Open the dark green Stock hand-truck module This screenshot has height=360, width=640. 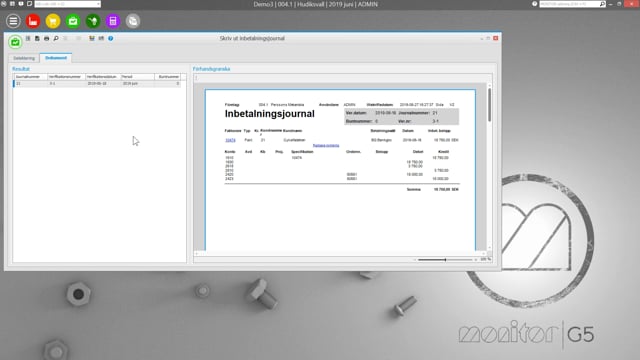pyautogui.click(x=93, y=21)
